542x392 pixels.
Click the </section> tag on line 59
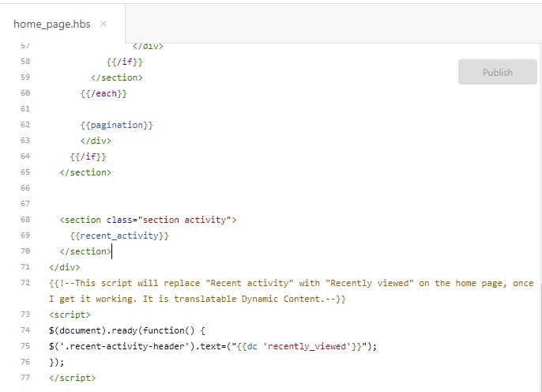pyautogui.click(x=116, y=77)
